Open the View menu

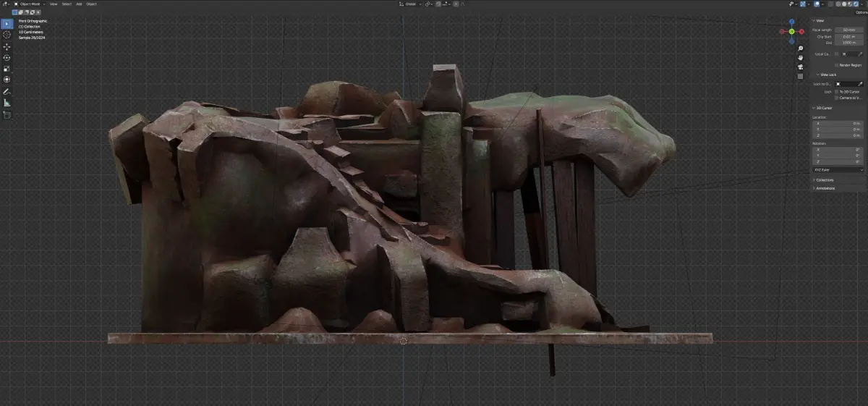coord(53,4)
